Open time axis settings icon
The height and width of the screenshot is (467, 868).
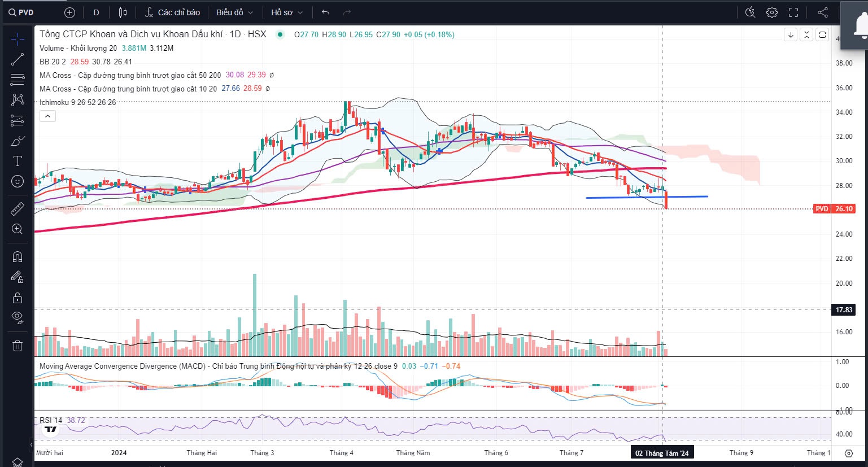click(x=849, y=453)
